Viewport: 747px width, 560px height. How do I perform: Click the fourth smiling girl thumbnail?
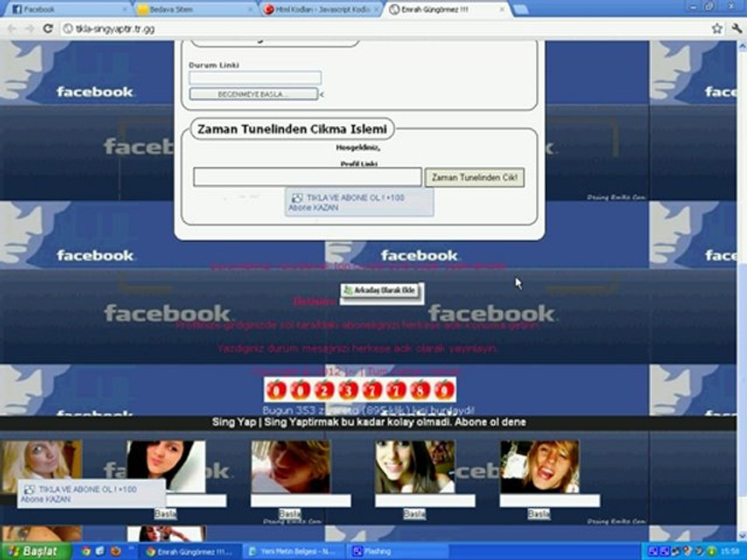click(x=415, y=466)
